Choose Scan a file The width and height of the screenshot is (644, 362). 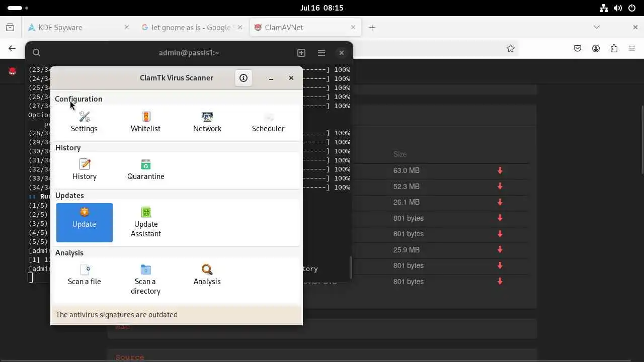[x=85, y=275]
